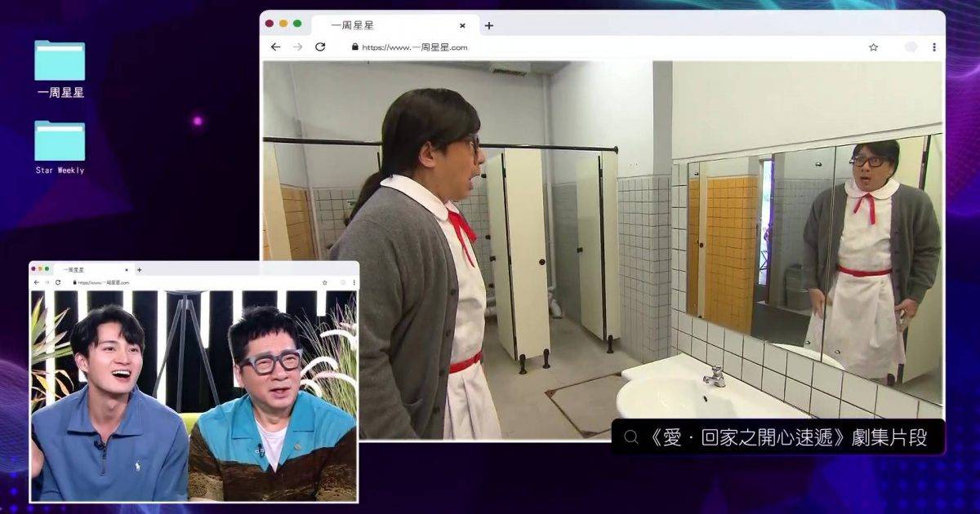Click the video clip in large browser
Screen dimensions: 980x514
[603, 250]
